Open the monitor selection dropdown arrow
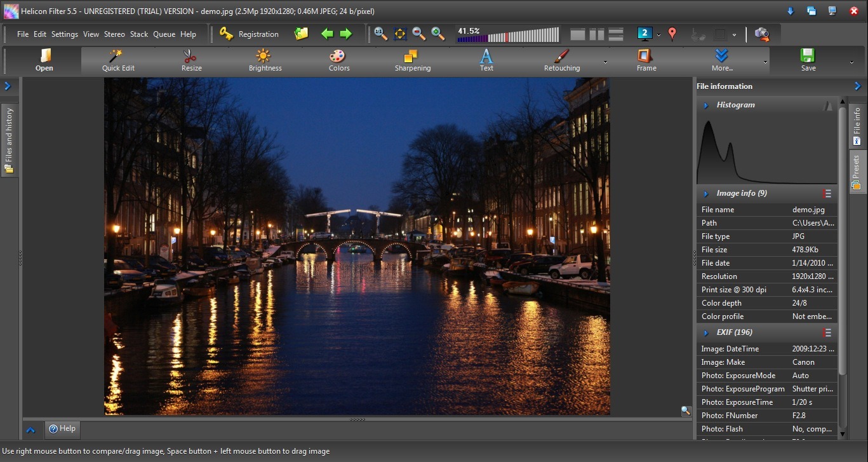The width and height of the screenshot is (868, 462). tap(658, 35)
